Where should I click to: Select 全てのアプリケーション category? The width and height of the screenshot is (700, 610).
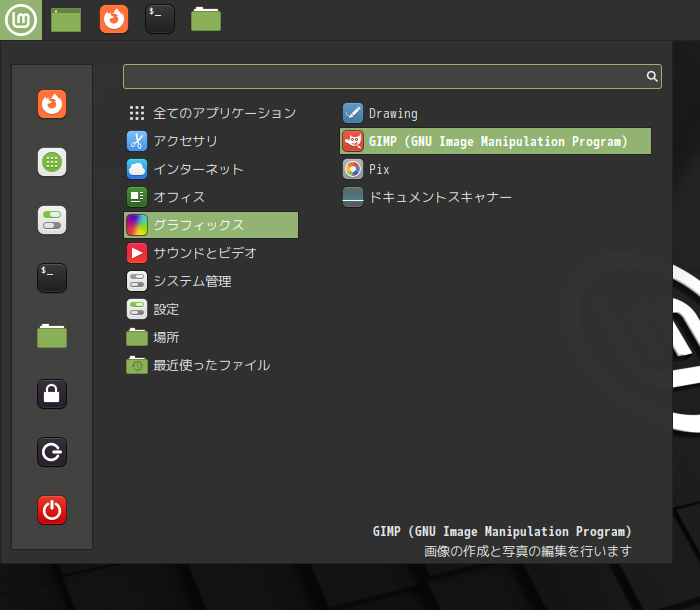pos(211,113)
